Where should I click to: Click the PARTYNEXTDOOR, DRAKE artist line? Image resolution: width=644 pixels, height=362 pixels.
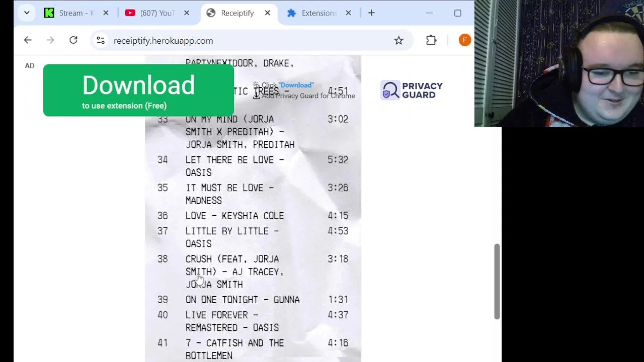(239, 63)
